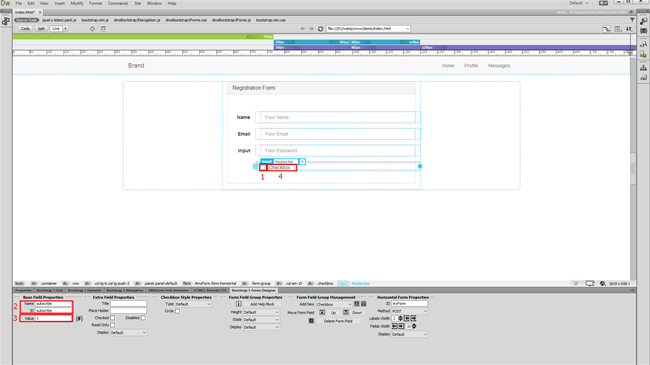Screen dimensions: 650x365
Task: Click the Home link in the navbar
Action: pos(448,66)
